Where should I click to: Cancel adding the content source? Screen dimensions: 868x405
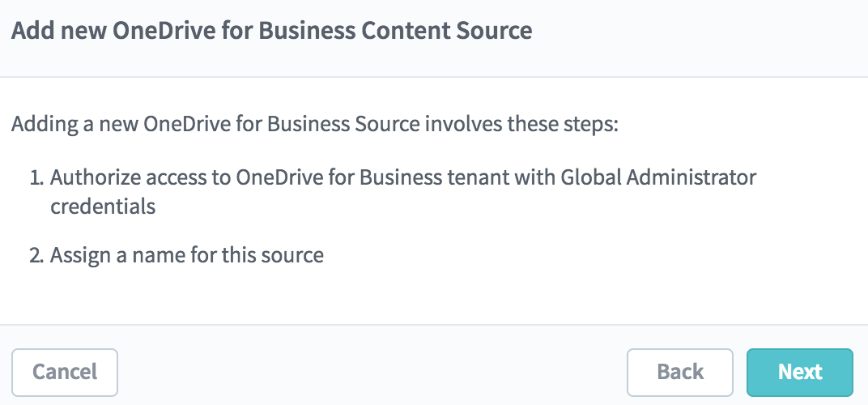(x=65, y=372)
